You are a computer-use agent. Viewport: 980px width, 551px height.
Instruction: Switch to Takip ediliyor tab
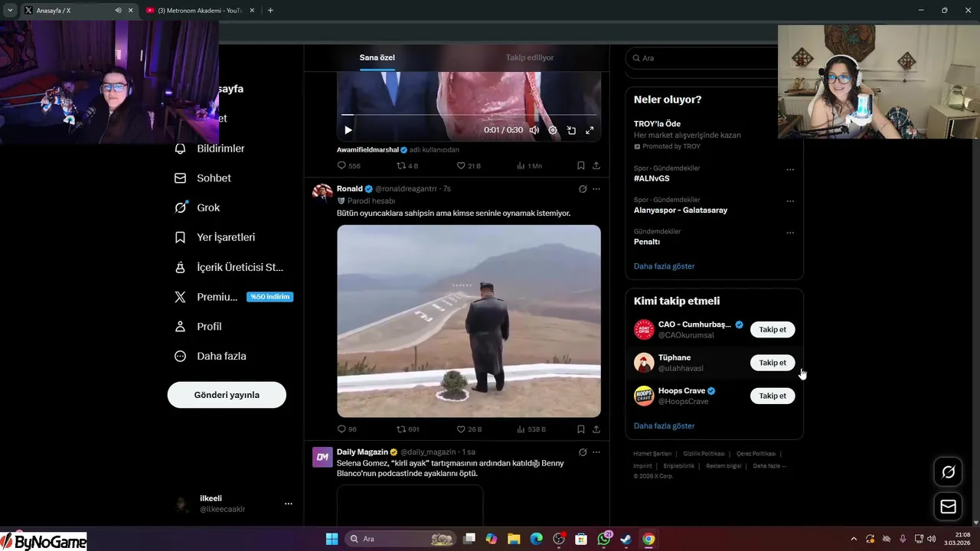(x=530, y=57)
